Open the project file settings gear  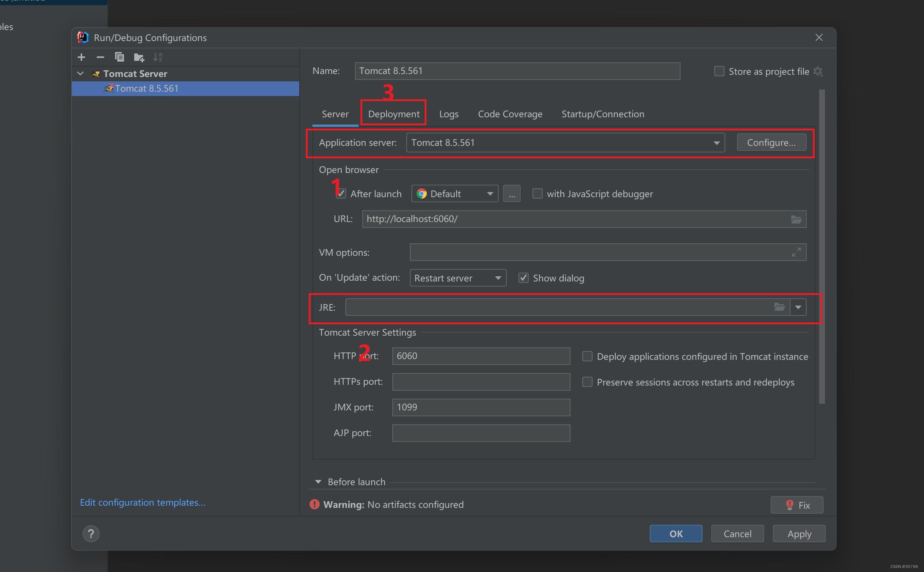(818, 71)
